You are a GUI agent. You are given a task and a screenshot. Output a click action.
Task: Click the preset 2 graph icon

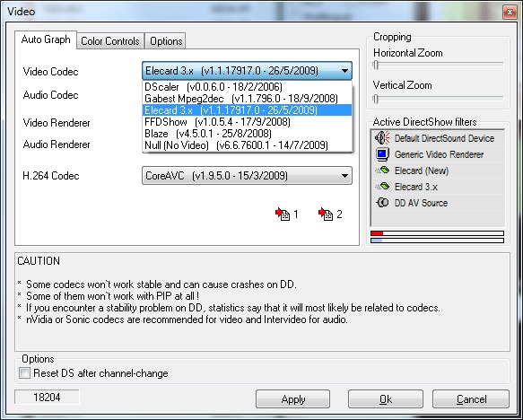point(326,214)
